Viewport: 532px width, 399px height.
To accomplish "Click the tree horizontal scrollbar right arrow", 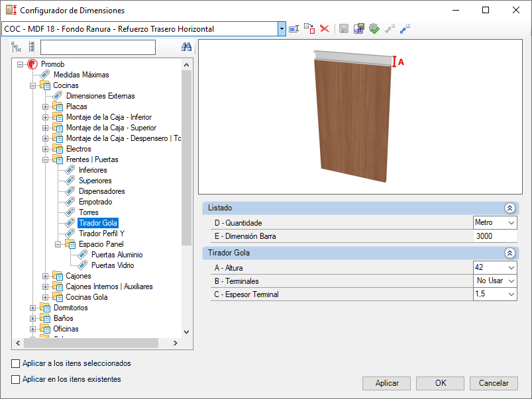I will (x=176, y=343).
